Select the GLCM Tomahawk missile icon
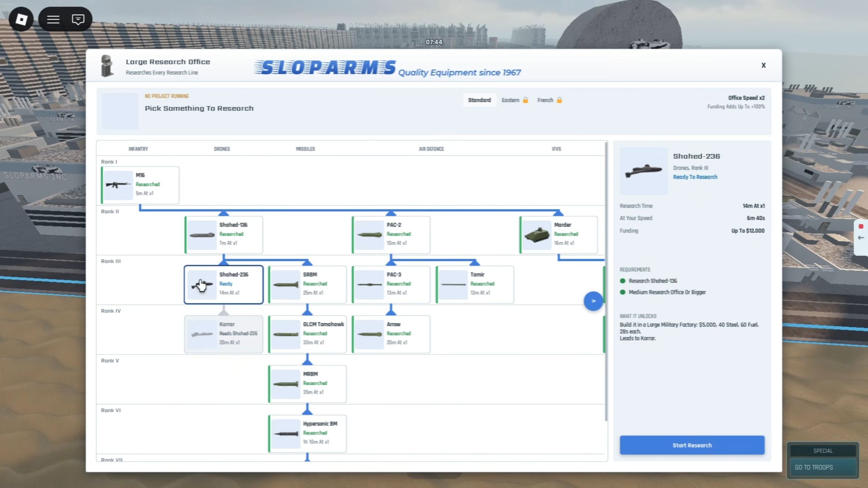Viewport: 868px width, 488px height. point(286,334)
